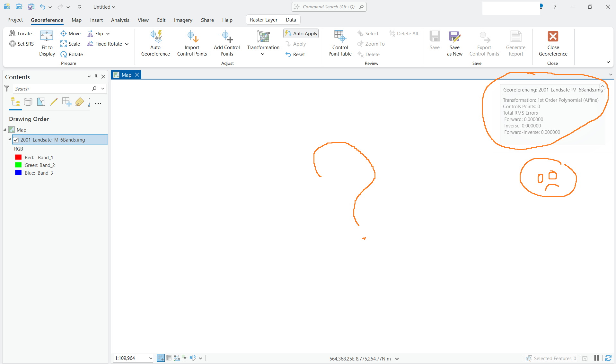Image resolution: width=616 pixels, height=364 pixels.
Task: Click Save as New
Action: (454, 43)
